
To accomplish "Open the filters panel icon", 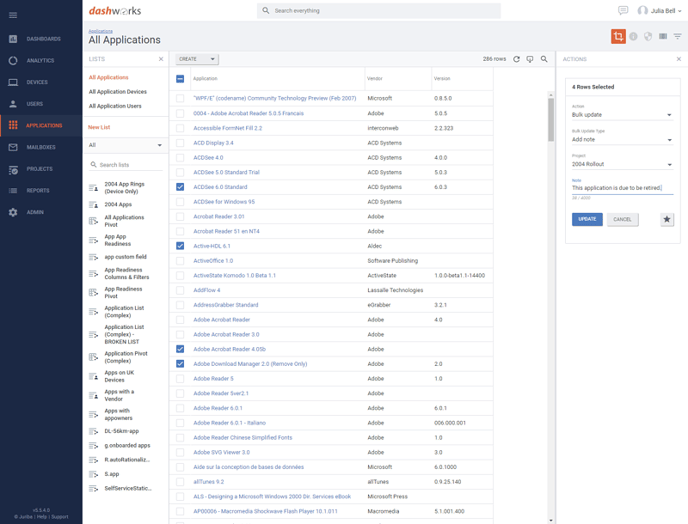I will click(x=677, y=36).
